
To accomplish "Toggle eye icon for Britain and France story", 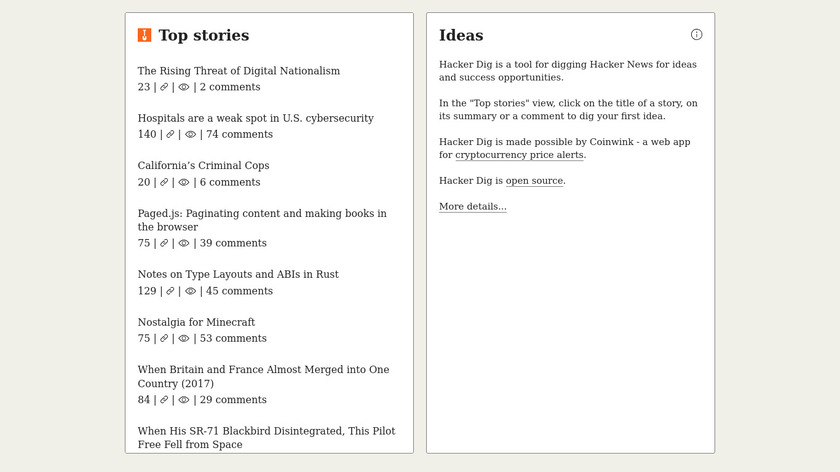I will coord(184,400).
